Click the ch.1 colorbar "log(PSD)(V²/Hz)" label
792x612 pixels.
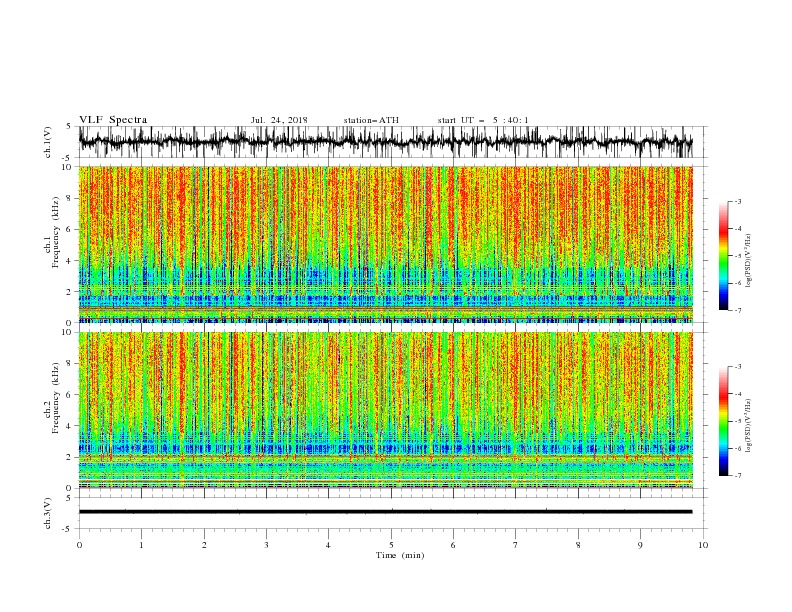749,261
